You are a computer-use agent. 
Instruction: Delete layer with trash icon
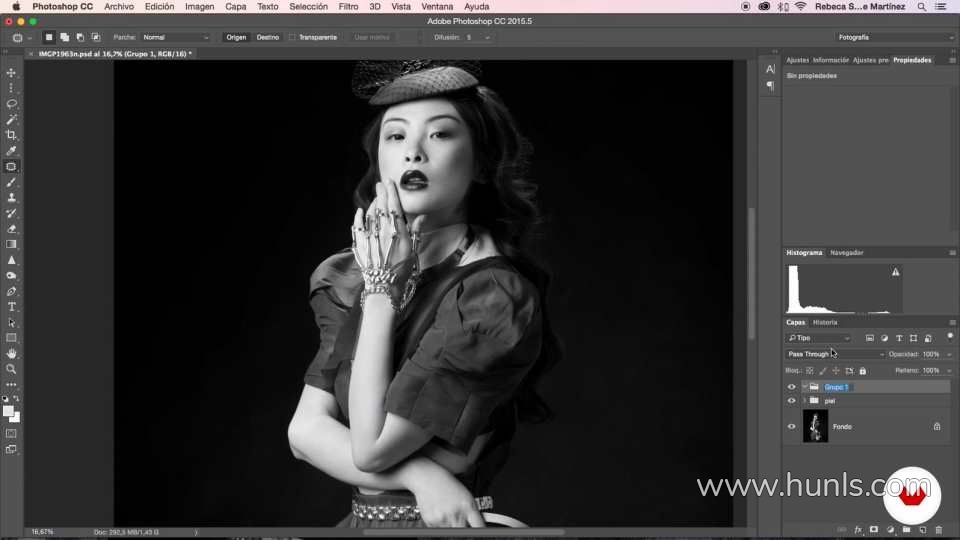click(x=939, y=530)
